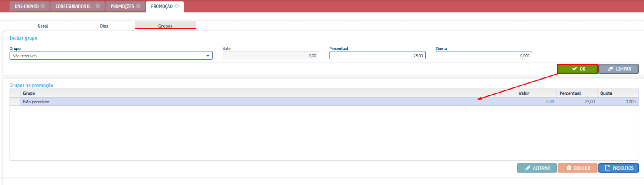Close the Dashboard tab with its X icon
Image resolution: width=644 pixels, height=185 pixels.
click(x=43, y=6)
